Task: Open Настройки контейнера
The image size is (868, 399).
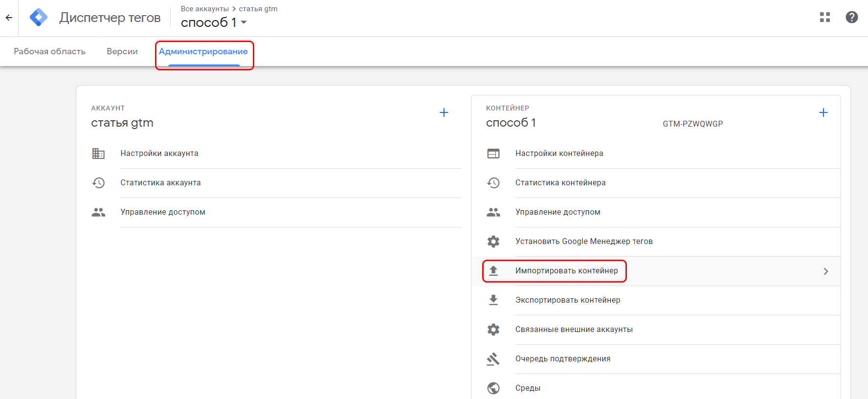Action: (559, 154)
